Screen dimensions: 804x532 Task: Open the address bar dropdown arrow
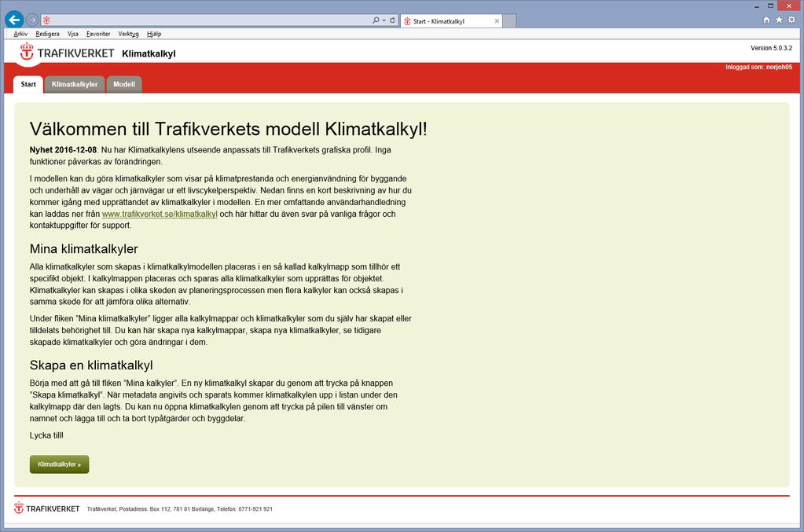click(x=384, y=20)
